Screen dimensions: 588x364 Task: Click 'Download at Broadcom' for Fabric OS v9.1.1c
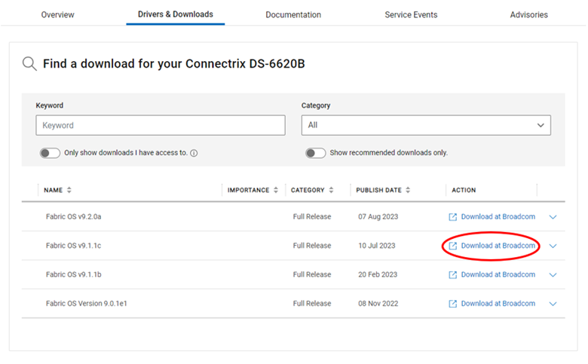tap(498, 246)
